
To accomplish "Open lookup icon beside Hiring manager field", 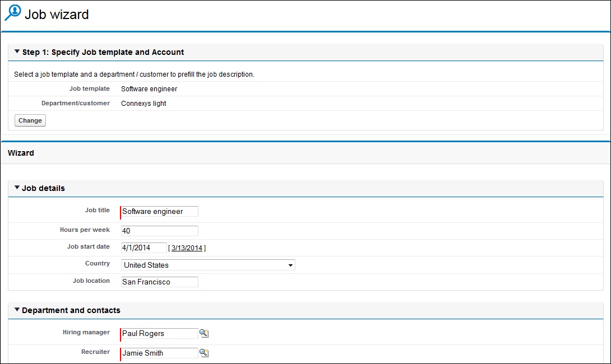I will click(204, 333).
